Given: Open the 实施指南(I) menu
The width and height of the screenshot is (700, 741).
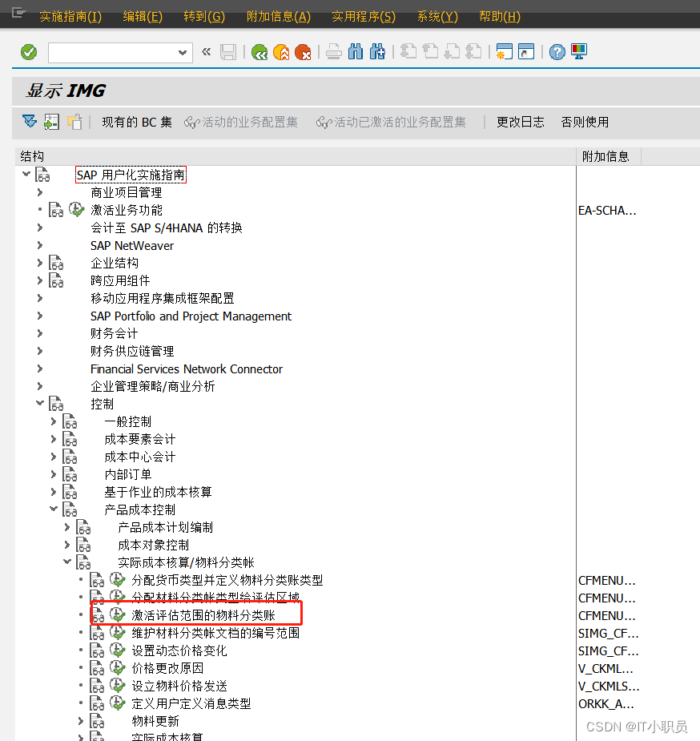Looking at the screenshot, I should point(70,17).
